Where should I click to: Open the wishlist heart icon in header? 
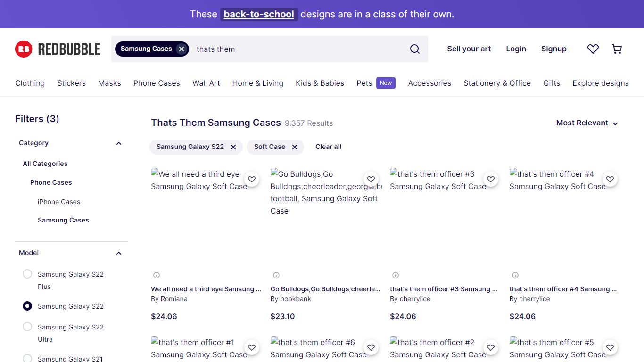pyautogui.click(x=593, y=49)
